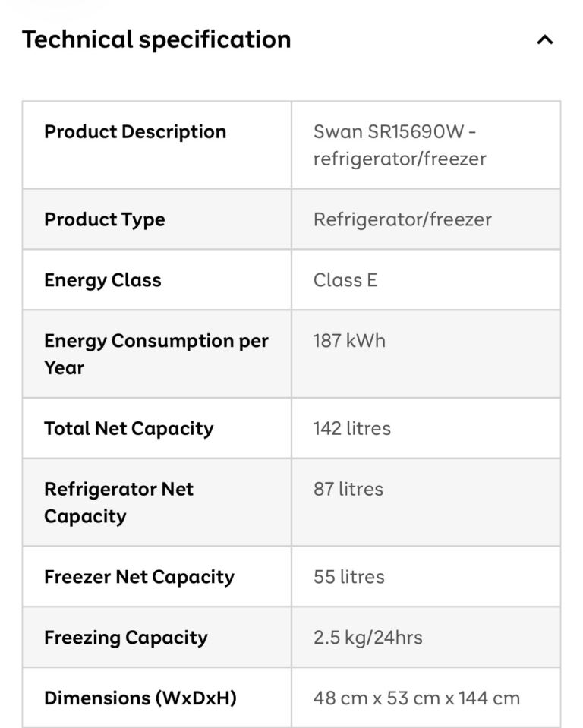Select the Freezing Capacity label
The width and height of the screenshot is (583, 728).
pyautogui.click(x=126, y=638)
